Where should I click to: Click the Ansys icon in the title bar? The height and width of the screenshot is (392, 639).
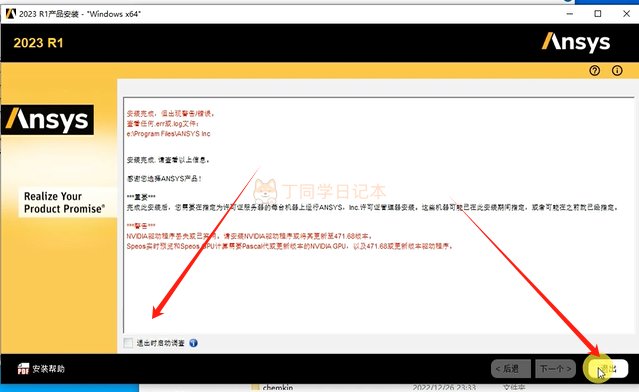click(x=11, y=14)
